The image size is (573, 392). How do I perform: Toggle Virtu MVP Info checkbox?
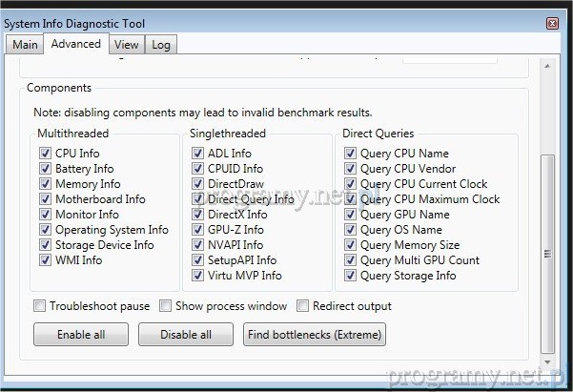click(197, 276)
